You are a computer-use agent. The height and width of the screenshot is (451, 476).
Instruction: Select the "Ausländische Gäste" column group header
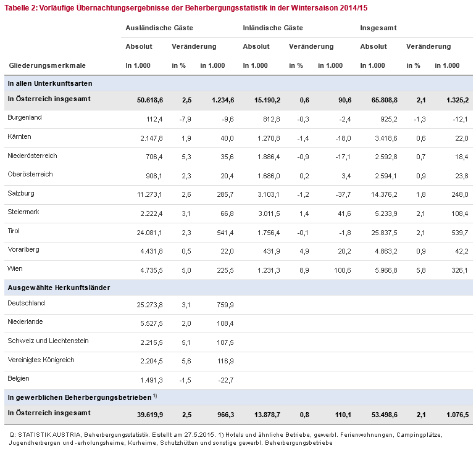[x=159, y=28]
